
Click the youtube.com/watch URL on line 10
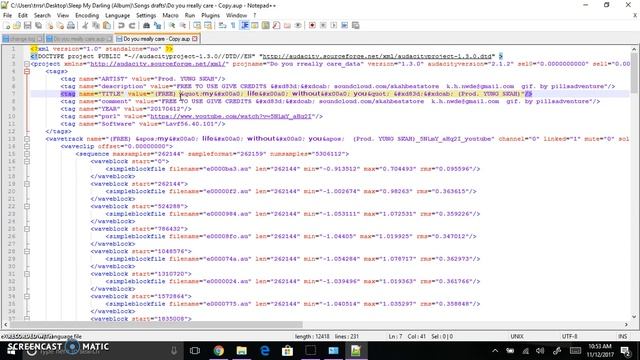(231, 116)
